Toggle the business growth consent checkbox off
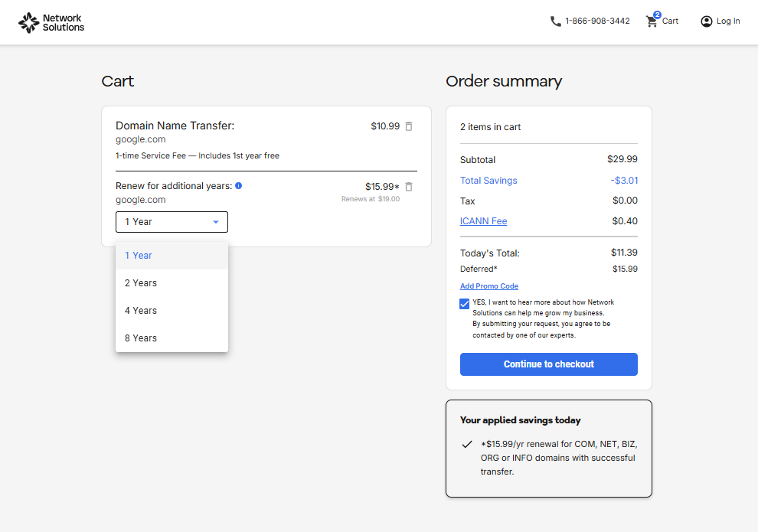 tap(464, 303)
